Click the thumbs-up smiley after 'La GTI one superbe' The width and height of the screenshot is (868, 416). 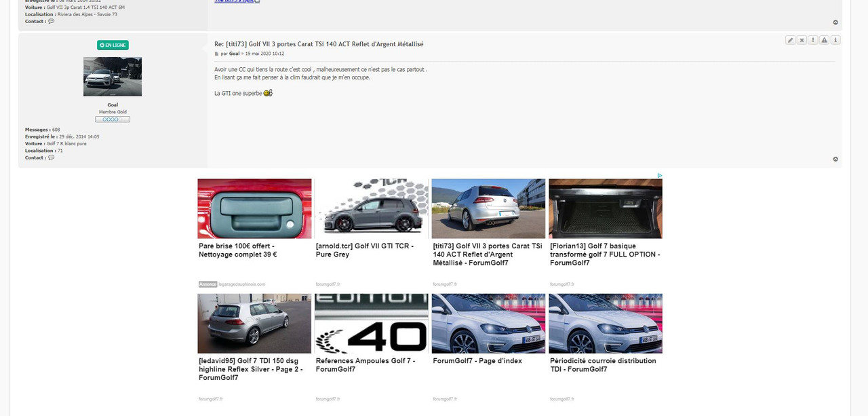point(268,93)
